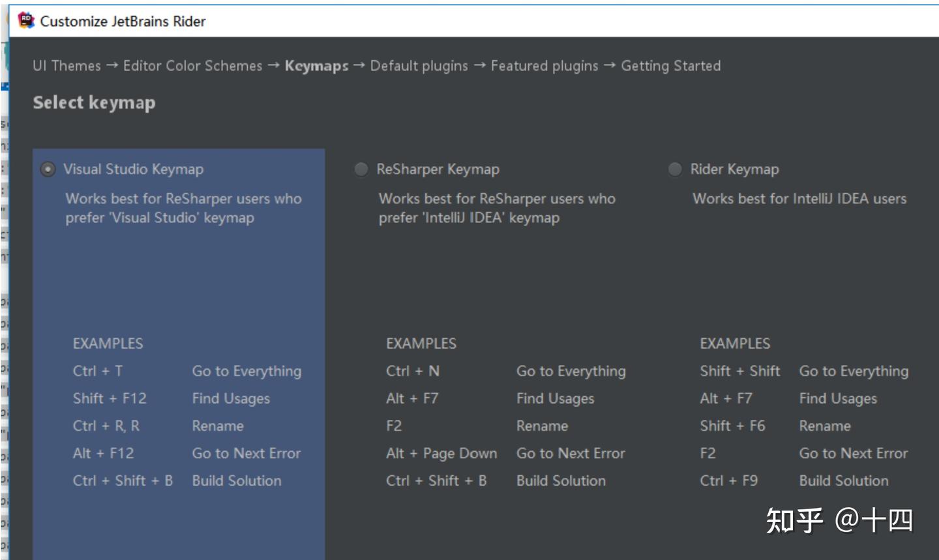Go to the Getting Started step

[x=671, y=66]
